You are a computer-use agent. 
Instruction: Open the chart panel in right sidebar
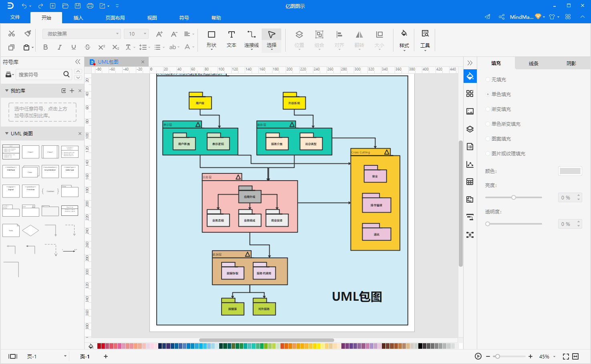click(x=470, y=164)
